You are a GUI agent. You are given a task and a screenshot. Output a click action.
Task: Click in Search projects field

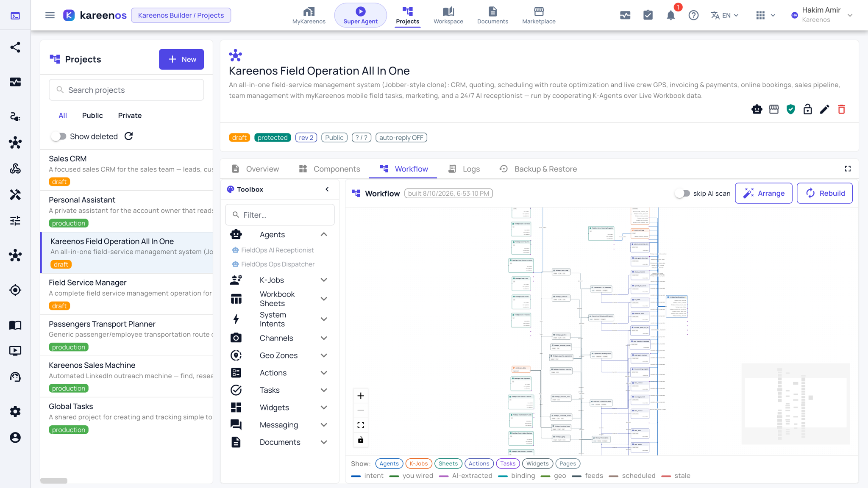(126, 90)
